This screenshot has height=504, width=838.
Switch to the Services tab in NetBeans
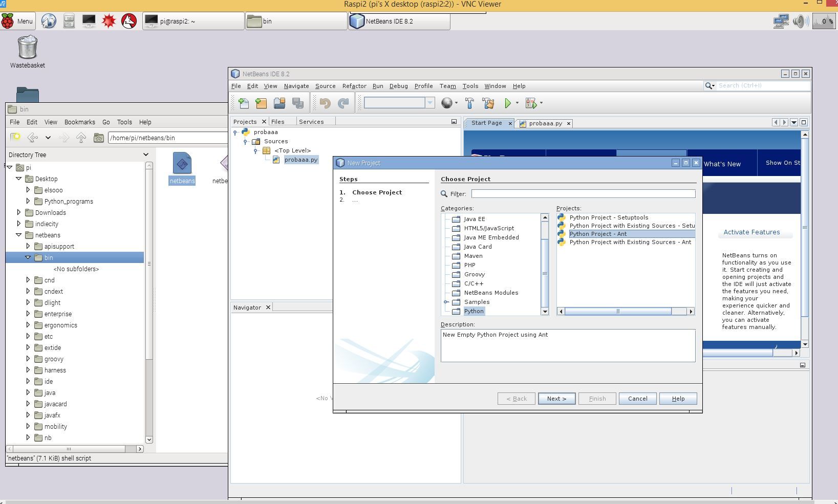[311, 122]
